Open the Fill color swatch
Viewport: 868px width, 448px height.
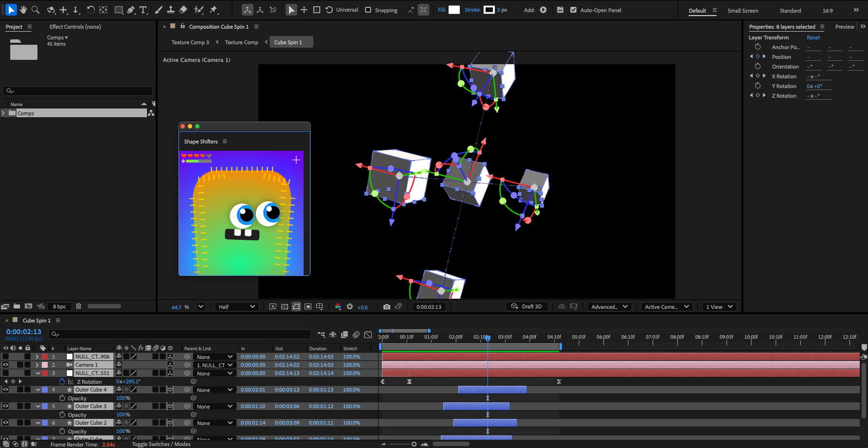click(454, 10)
